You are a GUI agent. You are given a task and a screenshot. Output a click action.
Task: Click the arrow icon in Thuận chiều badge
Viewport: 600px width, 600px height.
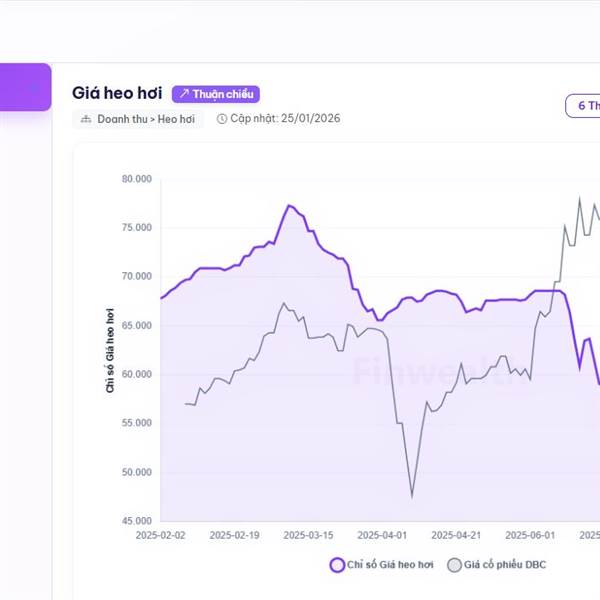(183, 94)
